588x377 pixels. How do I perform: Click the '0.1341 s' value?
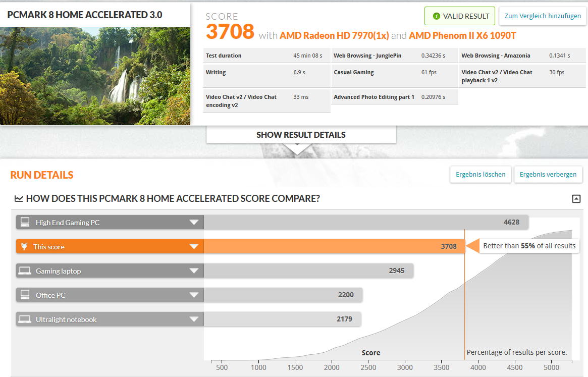coord(560,56)
